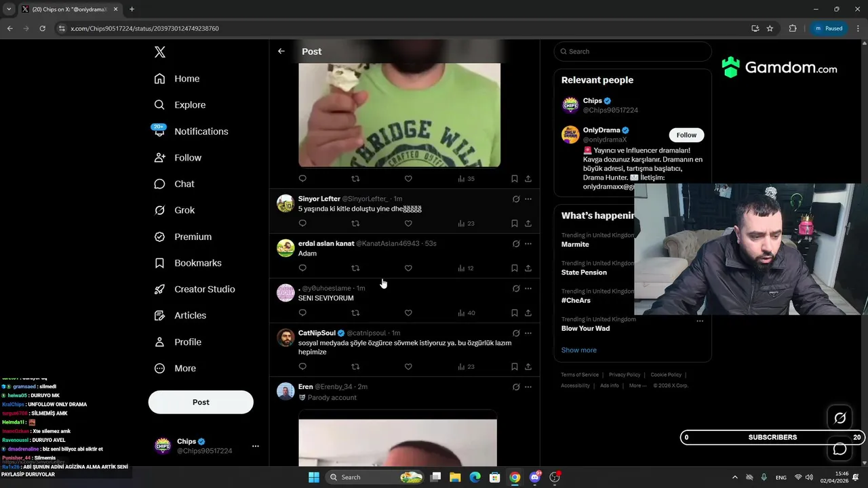This screenshot has width=868, height=488.
Task: Ask Grok about Eren's reply
Action: (516, 387)
